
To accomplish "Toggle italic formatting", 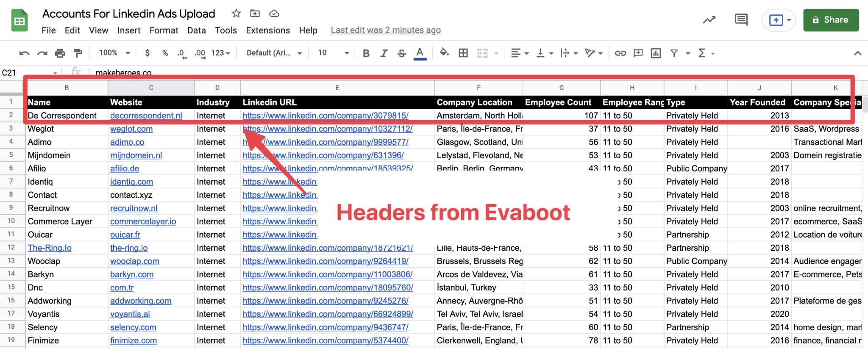I will (x=384, y=53).
